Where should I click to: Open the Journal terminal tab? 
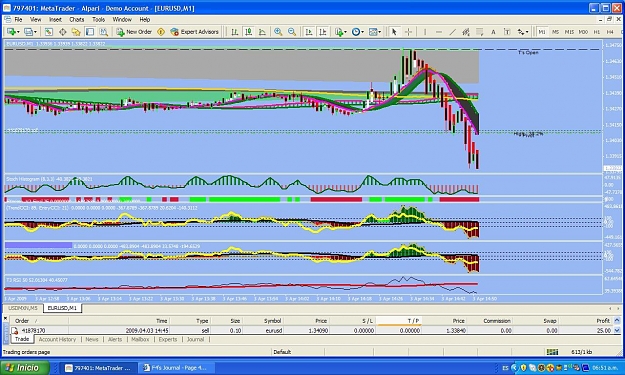pos(195,340)
